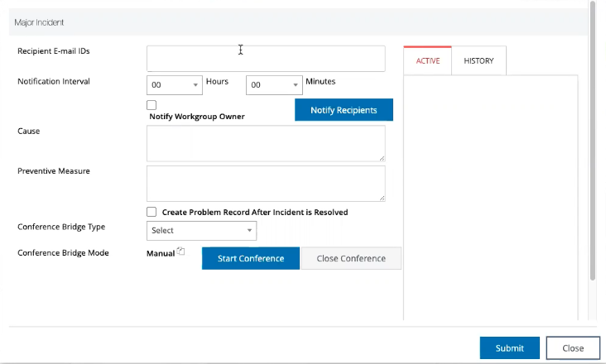Viewport: 606px width, 364px height.
Task: Click the Start Conference button
Action: click(251, 258)
